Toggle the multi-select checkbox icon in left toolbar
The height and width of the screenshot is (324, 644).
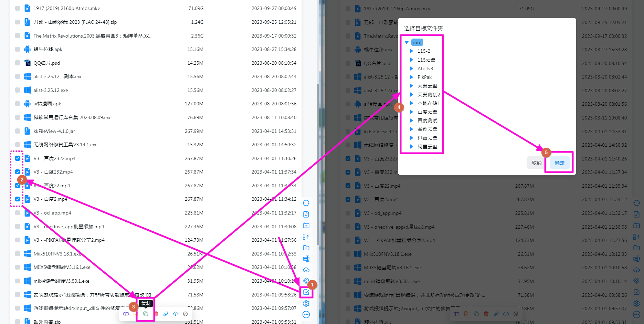pos(306,292)
